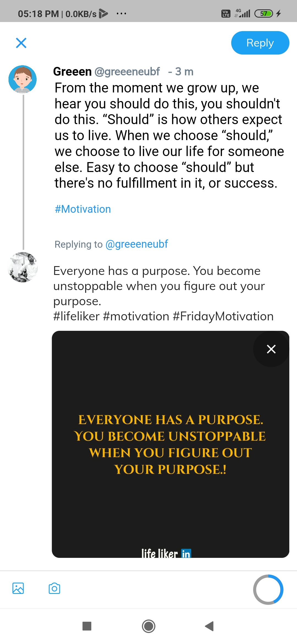Open the attached purpose quote image
This screenshot has height=644, width=297.
click(x=170, y=444)
